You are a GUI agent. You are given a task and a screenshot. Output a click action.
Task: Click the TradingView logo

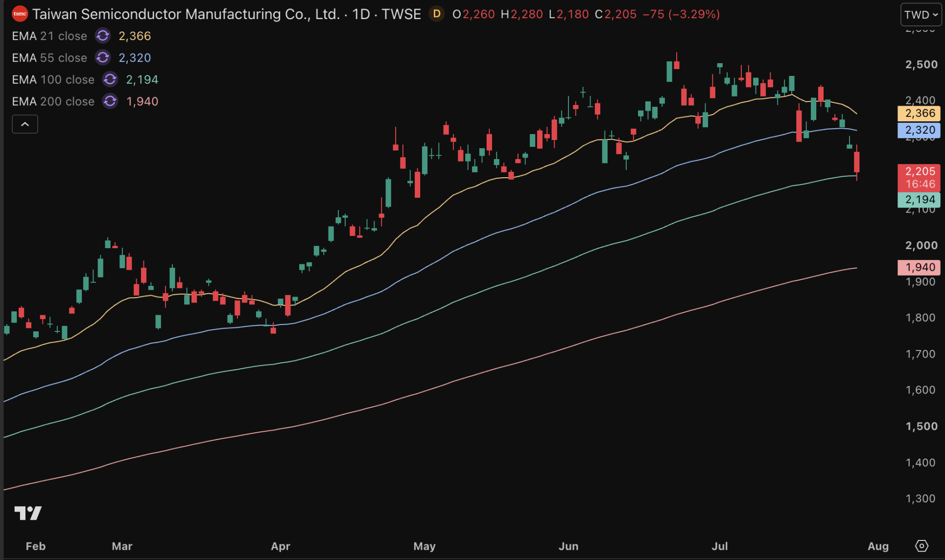[x=28, y=513]
